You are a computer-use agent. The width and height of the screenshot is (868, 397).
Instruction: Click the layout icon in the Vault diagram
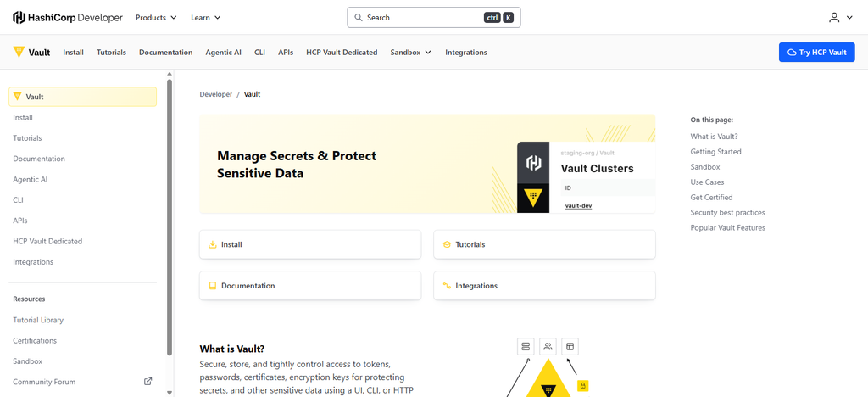pyautogui.click(x=570, y=347)
